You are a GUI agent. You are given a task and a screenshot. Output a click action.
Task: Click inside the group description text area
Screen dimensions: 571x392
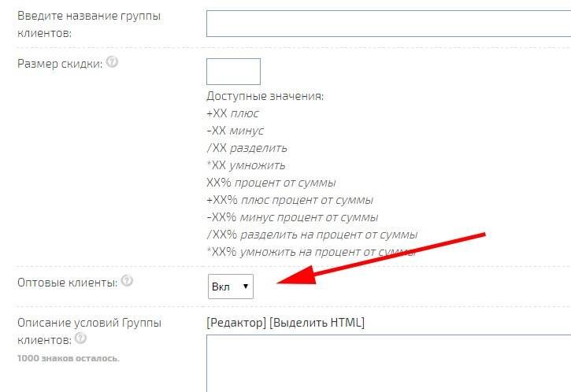(x=387, y=364)
